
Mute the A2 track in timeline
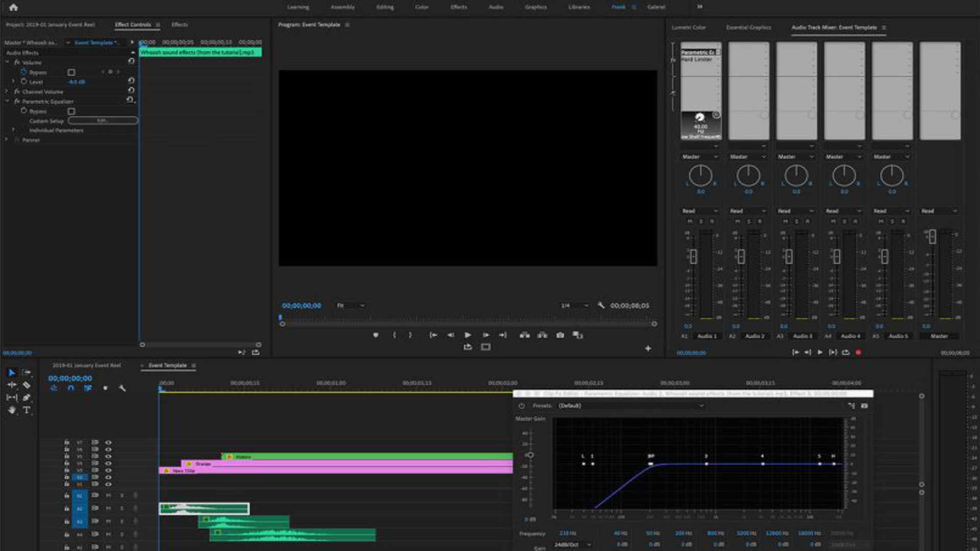[x=108, y=508]
